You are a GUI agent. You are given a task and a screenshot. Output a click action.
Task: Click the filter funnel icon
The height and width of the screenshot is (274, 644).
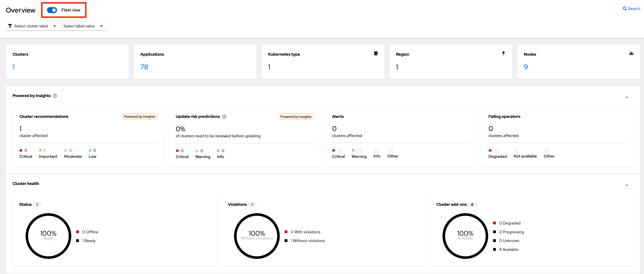pos(10,26)
